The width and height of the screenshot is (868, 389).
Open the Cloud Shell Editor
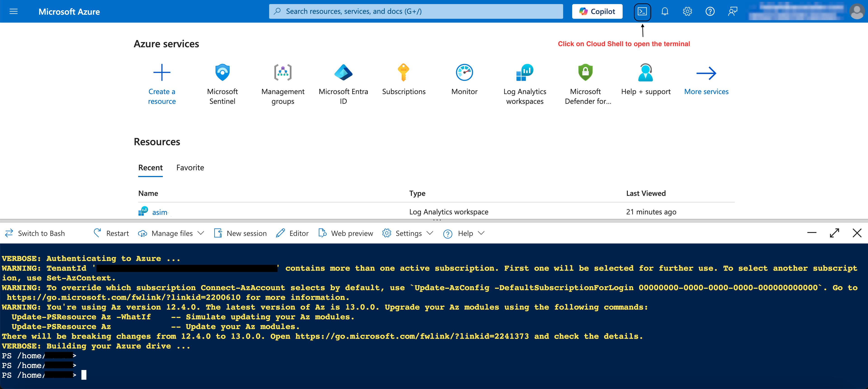click(x=292, y=233)
